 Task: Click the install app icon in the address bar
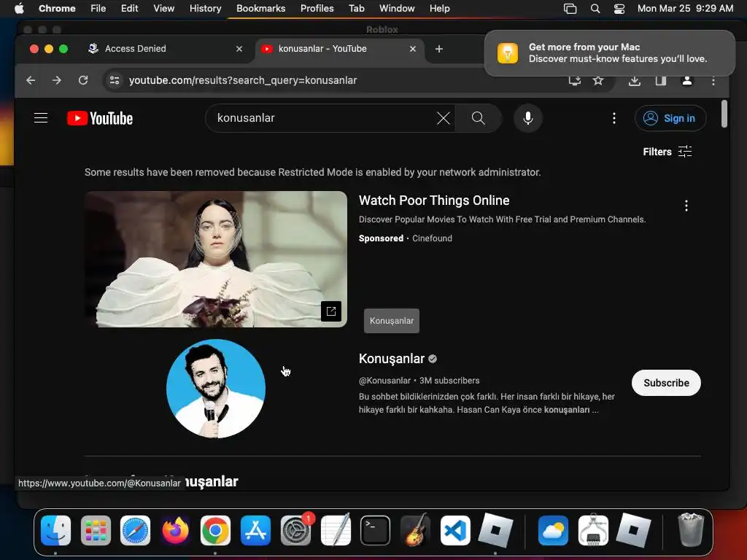click(575, 80)
